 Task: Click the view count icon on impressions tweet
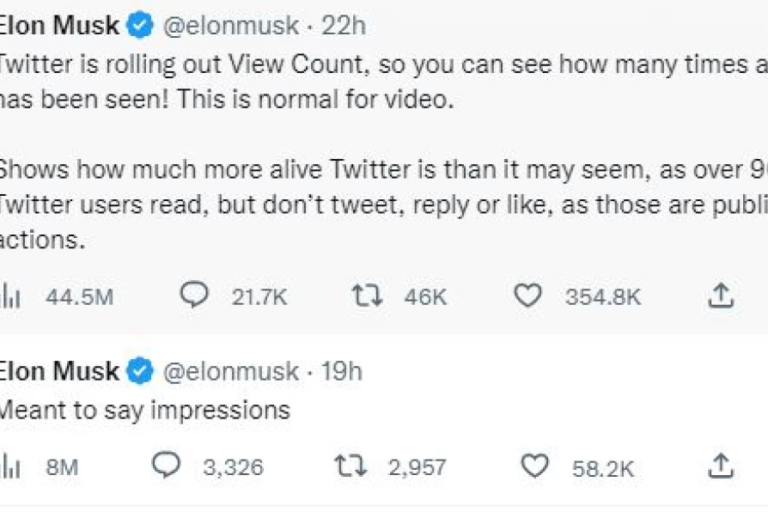coord(12,466)
